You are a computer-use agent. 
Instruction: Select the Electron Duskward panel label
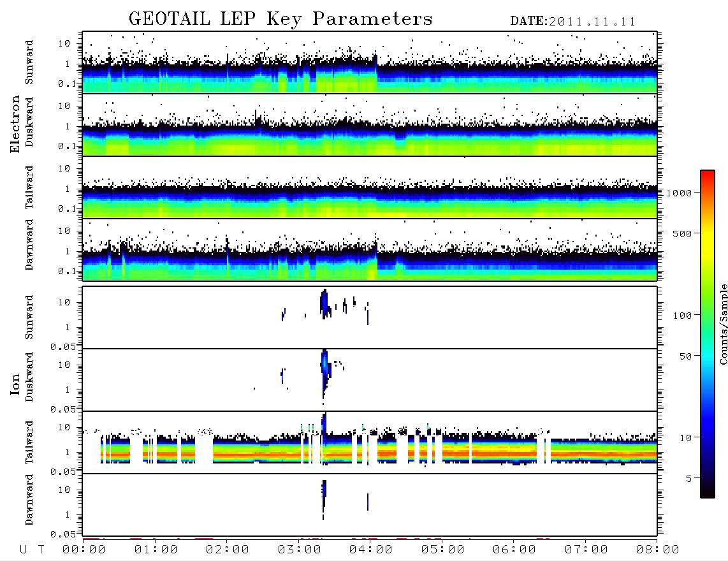(x=29, y=122)
